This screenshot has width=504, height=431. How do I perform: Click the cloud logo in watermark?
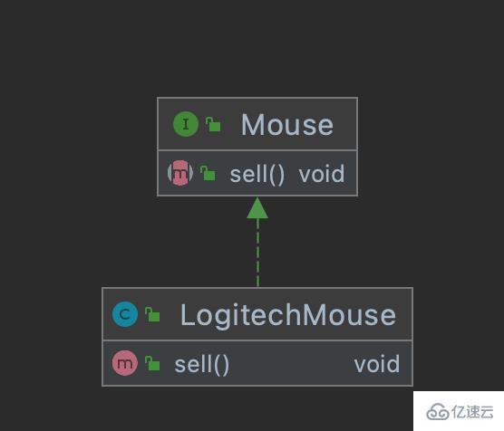[438, 412]
